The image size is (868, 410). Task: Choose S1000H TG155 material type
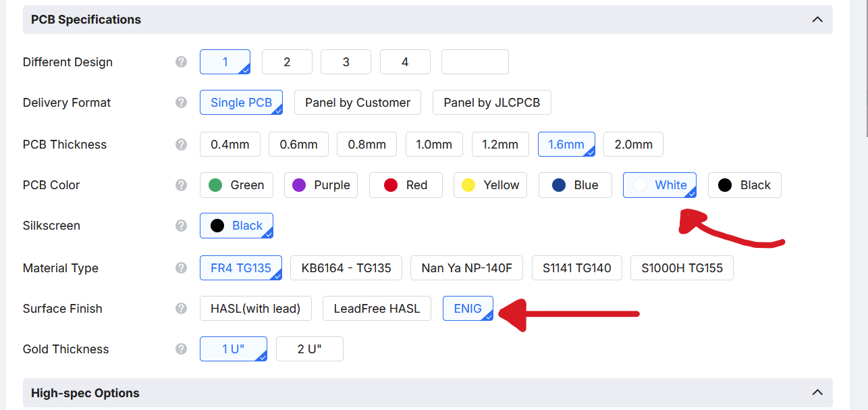682,268
